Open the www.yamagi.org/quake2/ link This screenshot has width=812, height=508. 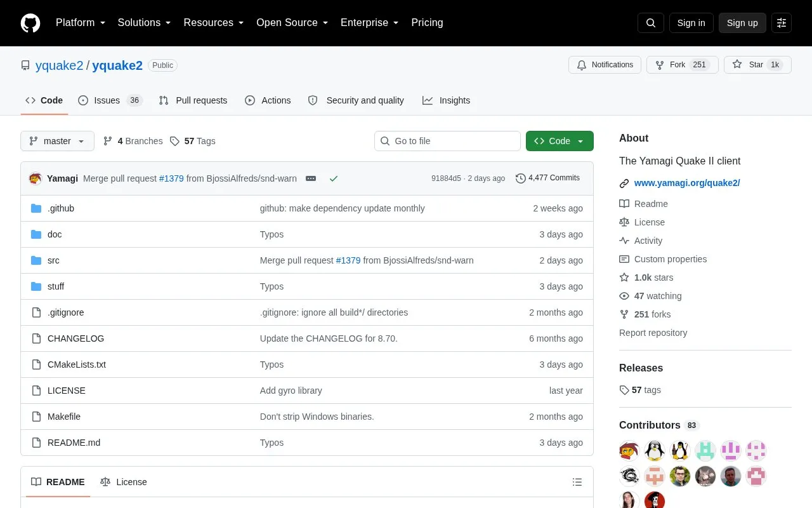[x=687, y=183]
